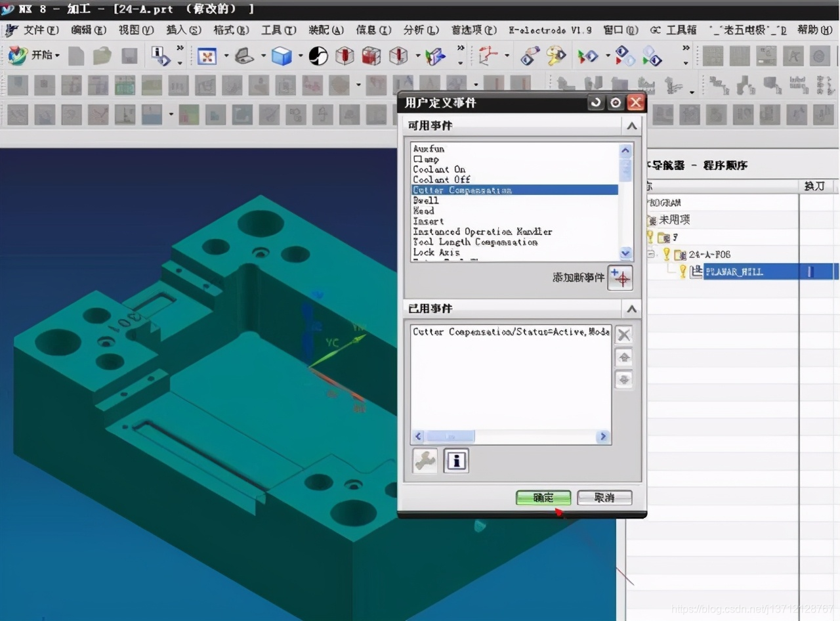Click the move up arrow beside used events

tap(624, 358)
